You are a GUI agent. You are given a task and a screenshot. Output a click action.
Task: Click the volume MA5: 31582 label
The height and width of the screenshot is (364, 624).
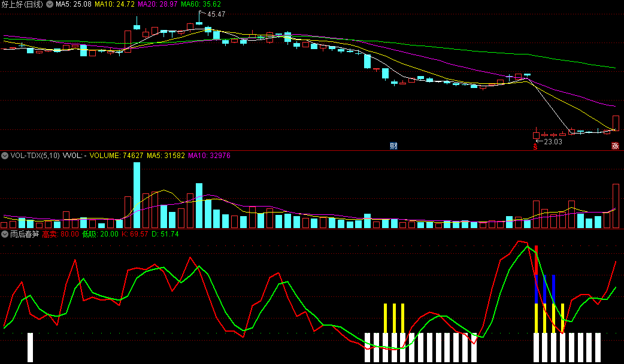point(165,156)
